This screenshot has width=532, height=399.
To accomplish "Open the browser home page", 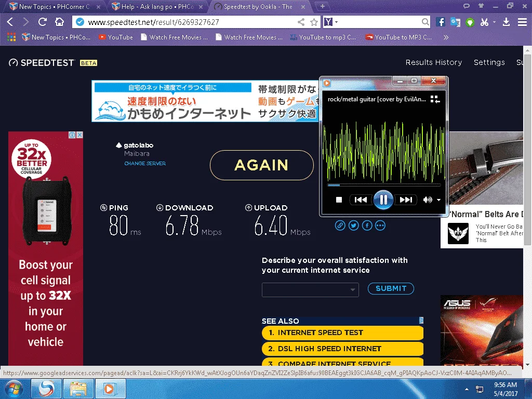I will point(59,22).
